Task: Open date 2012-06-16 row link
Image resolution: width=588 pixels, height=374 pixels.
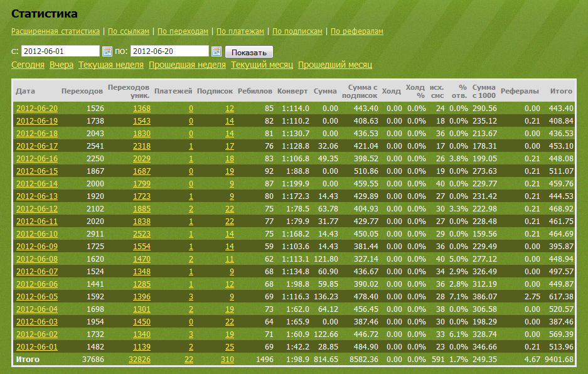Action: tap(37, 159)
